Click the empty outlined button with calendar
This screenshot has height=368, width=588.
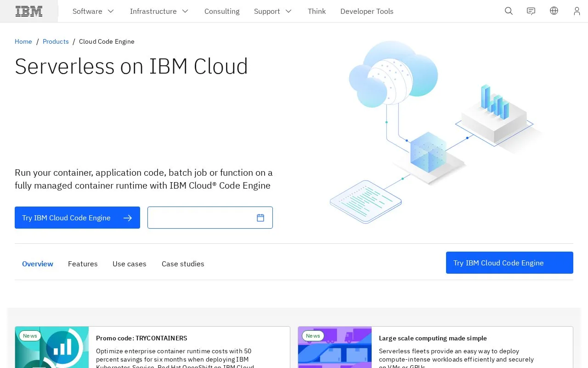coord(210,218)
